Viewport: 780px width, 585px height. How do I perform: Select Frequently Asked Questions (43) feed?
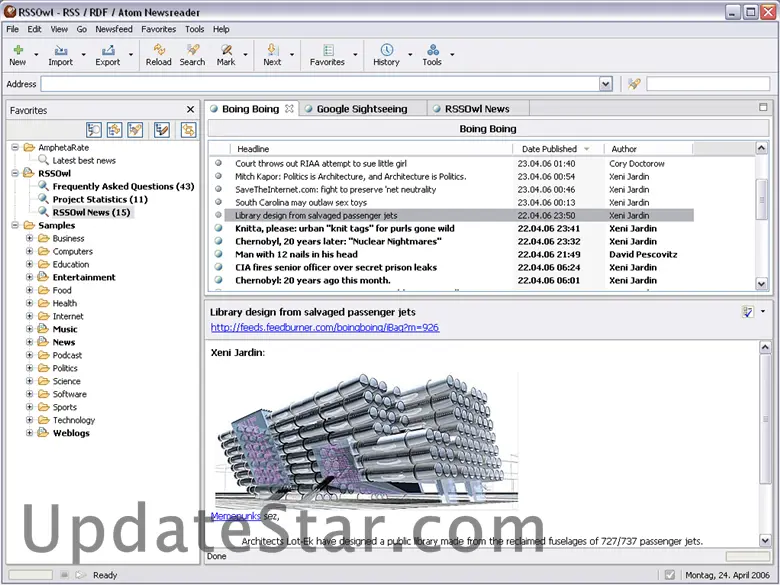click(x=123, y=186)
